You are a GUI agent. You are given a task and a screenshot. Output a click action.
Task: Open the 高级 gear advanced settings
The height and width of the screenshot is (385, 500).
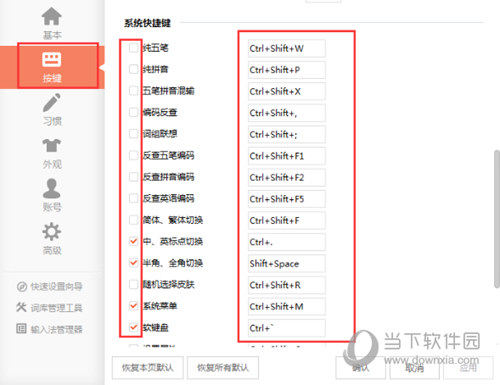click(52, 239)
